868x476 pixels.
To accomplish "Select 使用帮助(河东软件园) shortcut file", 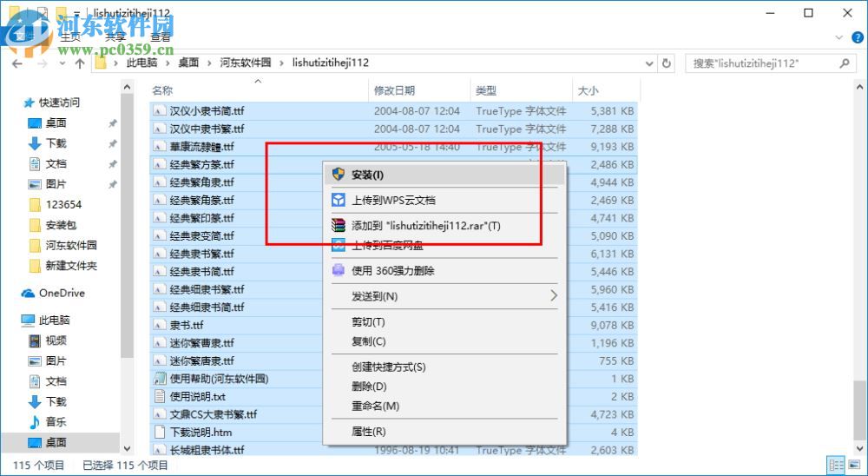I will point(219,379).
